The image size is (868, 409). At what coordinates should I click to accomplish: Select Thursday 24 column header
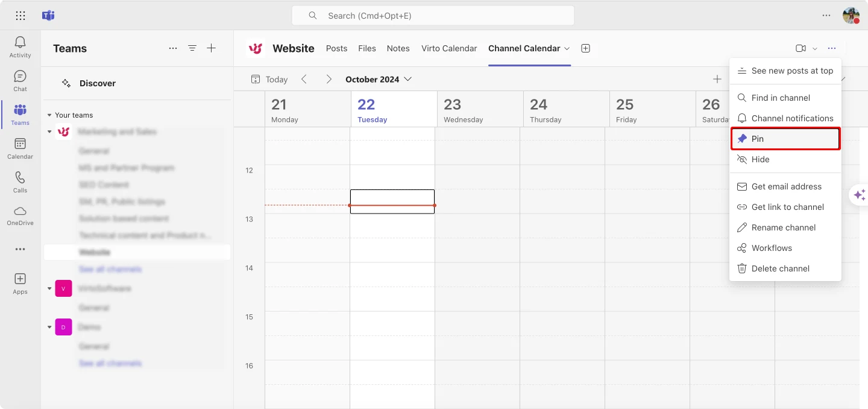tap(566, 109)
